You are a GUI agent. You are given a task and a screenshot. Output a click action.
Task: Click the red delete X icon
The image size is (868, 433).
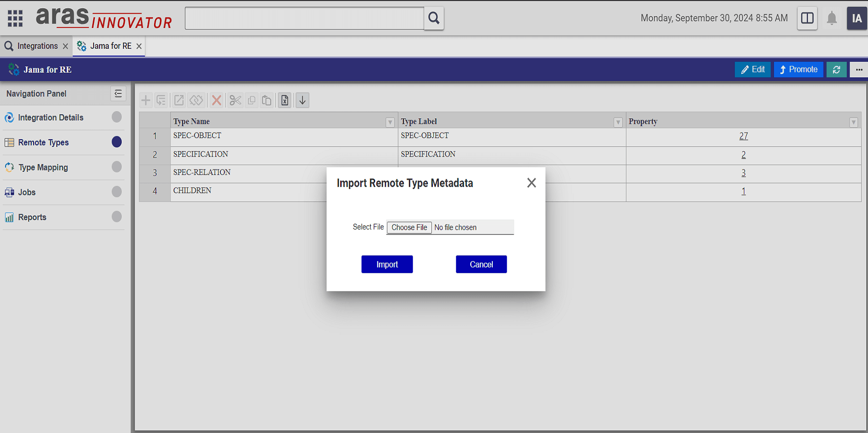pos(217,100)
